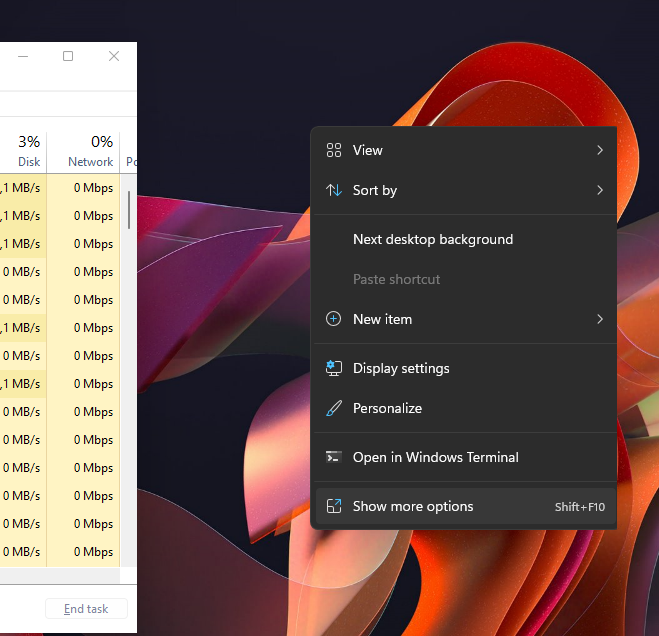
Task: Open the View menu entry
Action: coord(466,150)
